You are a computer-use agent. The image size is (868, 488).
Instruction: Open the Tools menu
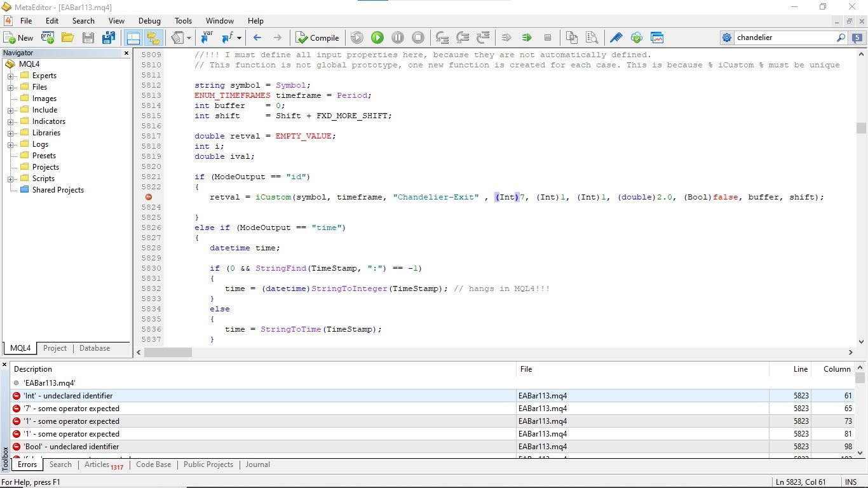point(183,21)
